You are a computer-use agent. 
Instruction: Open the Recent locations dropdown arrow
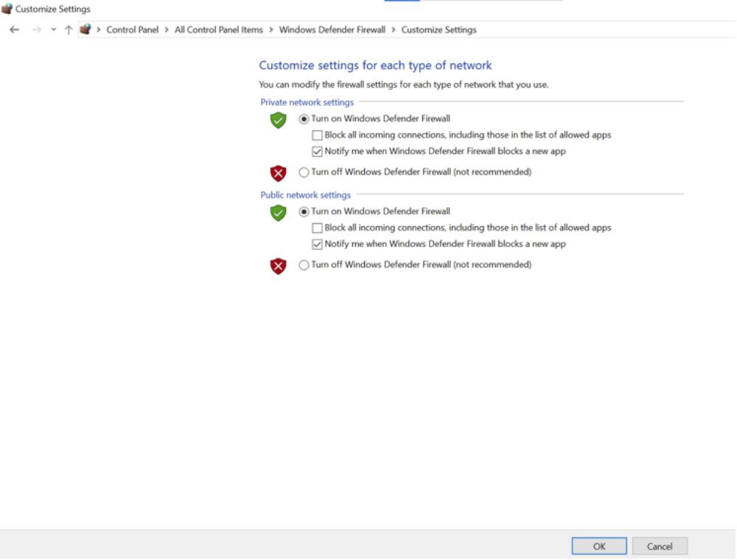(53, 29)
